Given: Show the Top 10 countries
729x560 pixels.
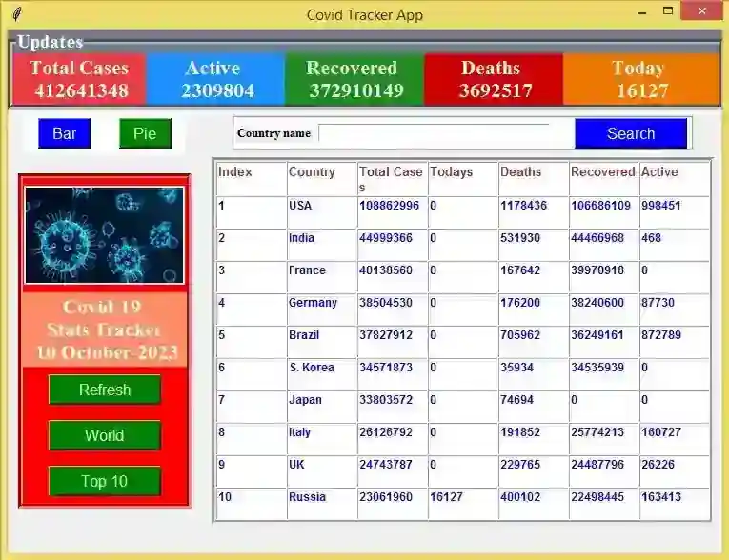Looking at the screenshot, I should 105,481.
